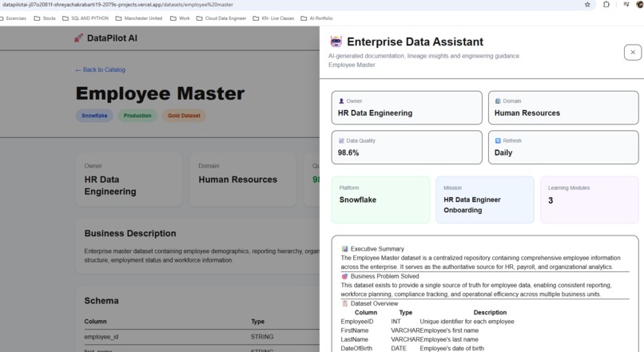Click the media control icon in browser toolbar
This screenshot has width=644, height=352.
pos(626,5)
